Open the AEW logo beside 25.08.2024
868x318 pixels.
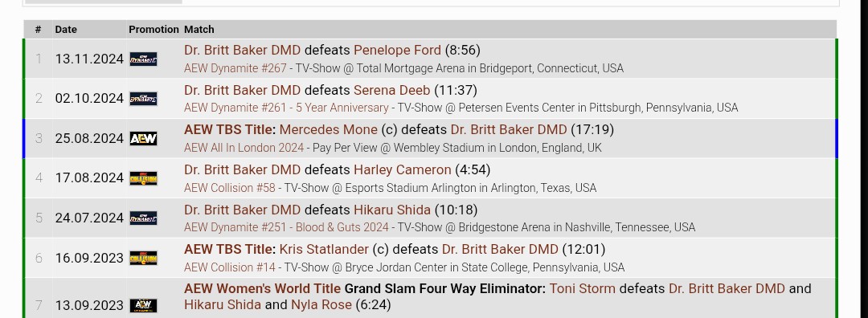pos(143,139)
